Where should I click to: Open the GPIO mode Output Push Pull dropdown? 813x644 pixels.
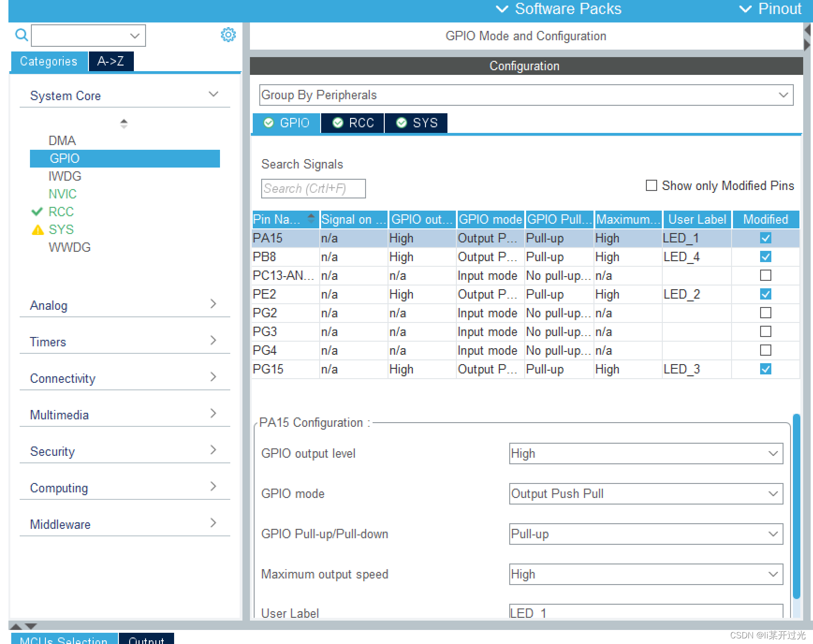pos(646,494)
